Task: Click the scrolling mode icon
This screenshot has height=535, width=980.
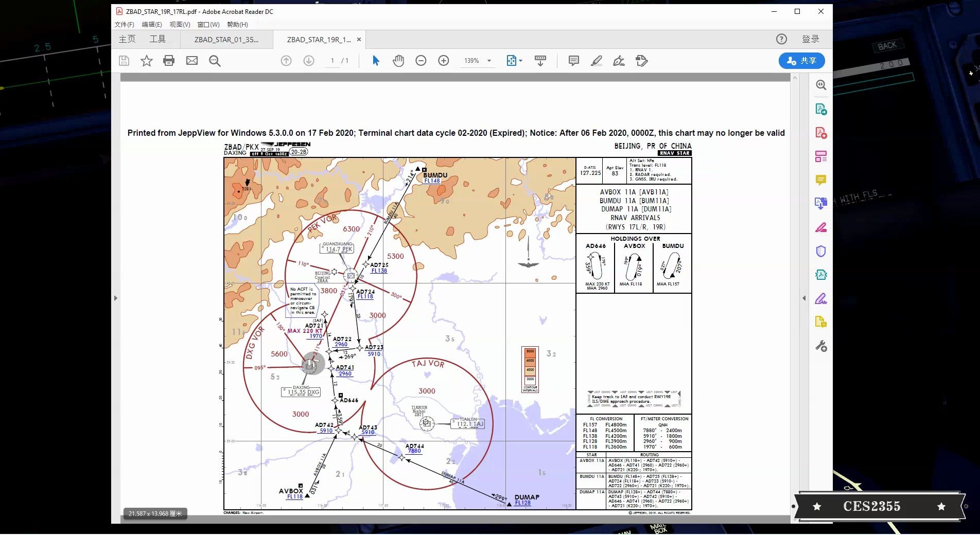Action: 540,61
